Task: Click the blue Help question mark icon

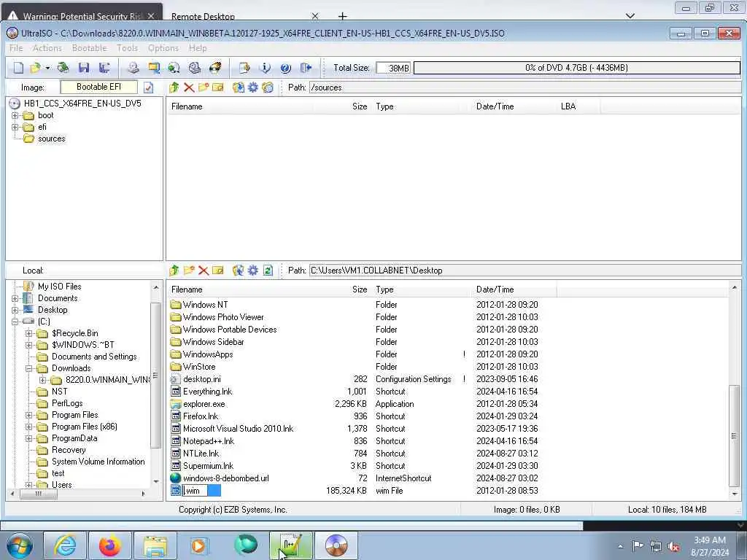Action: [x=285, y=68]
